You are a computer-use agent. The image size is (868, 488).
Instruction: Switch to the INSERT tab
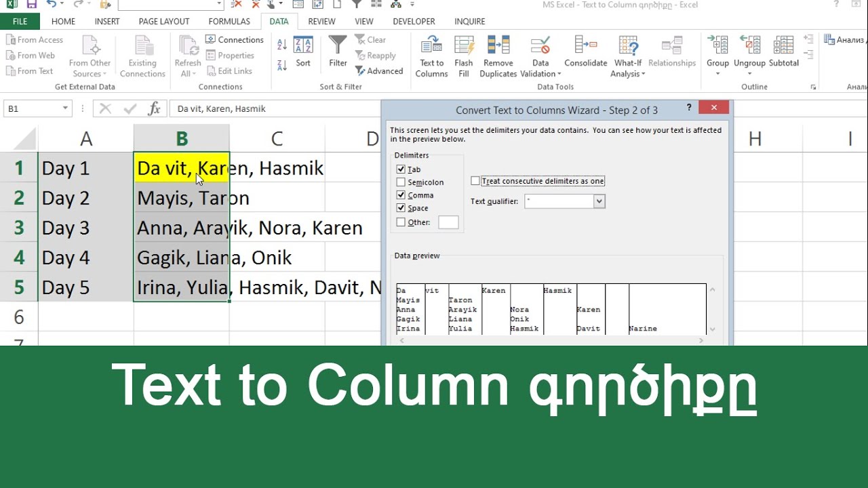pos(107,22)
